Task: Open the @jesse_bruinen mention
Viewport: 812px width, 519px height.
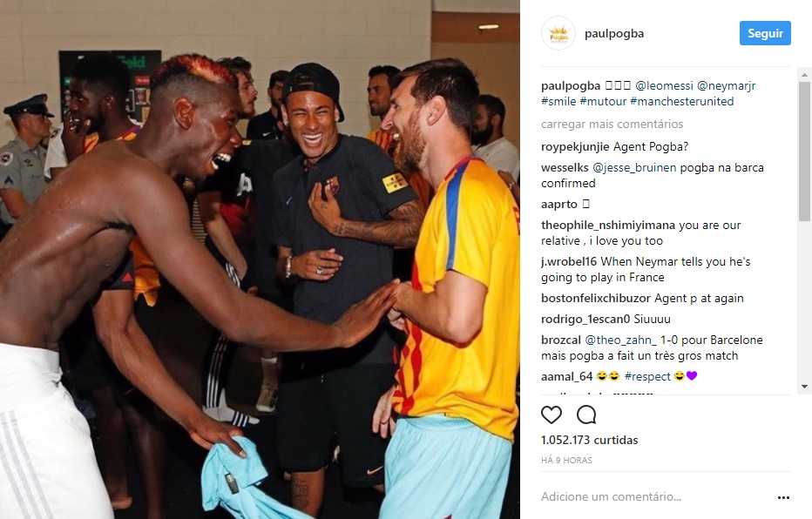Action: coord(634,168)
